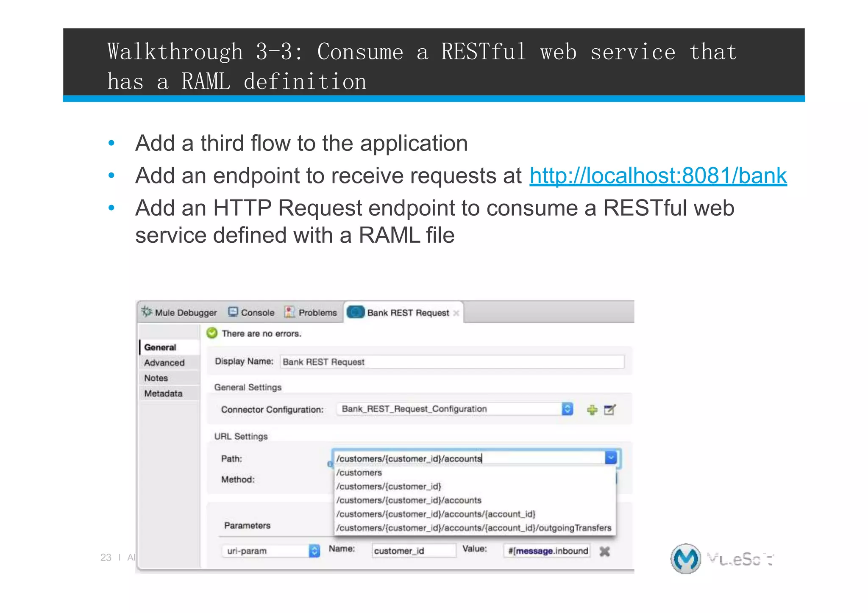Open the Metadata section
This screenshot has width=868, height=613.
point(169,394)
